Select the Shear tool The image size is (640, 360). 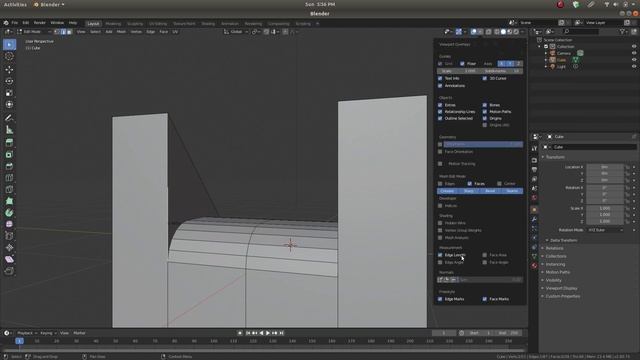pyautogui.click(x=9, y=259)
